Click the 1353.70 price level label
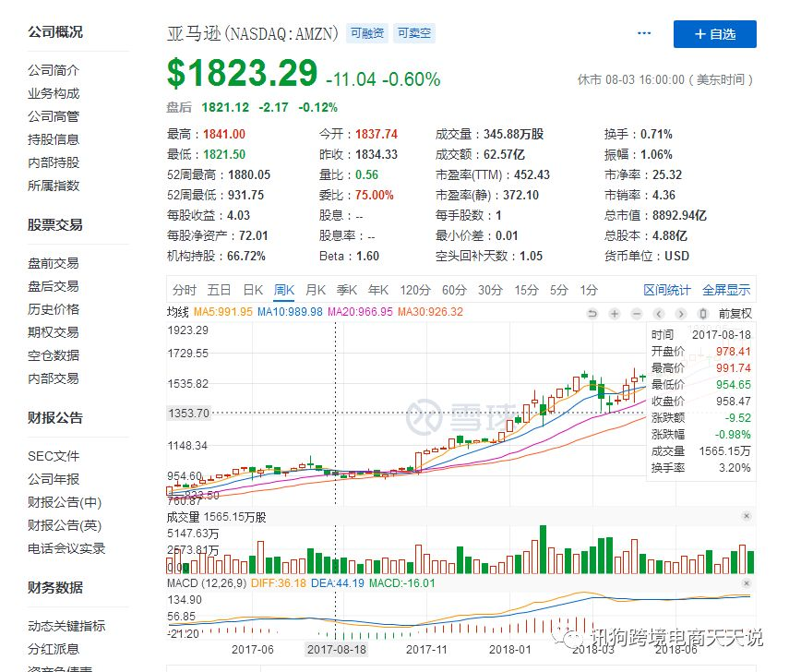 coord(188,414)
